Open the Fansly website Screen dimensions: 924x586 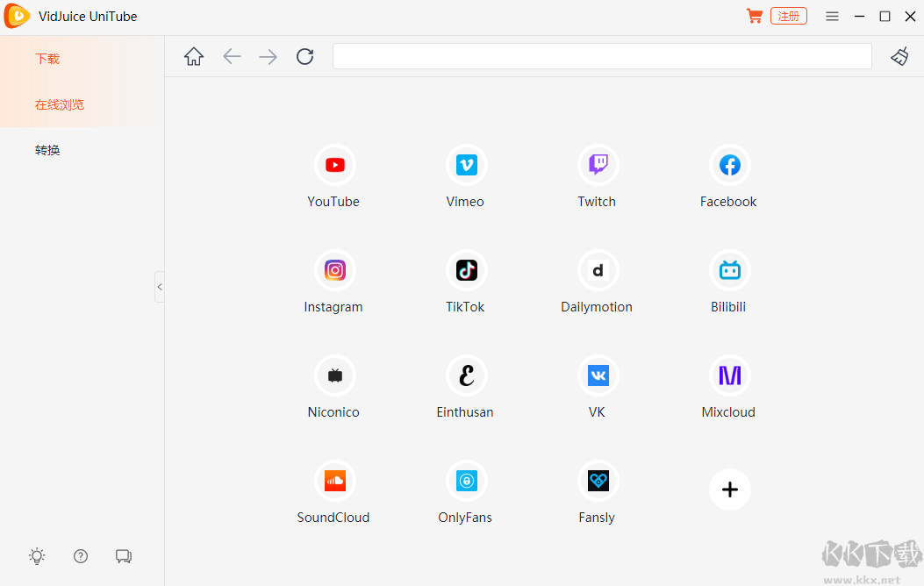click(x=597, y=481)
